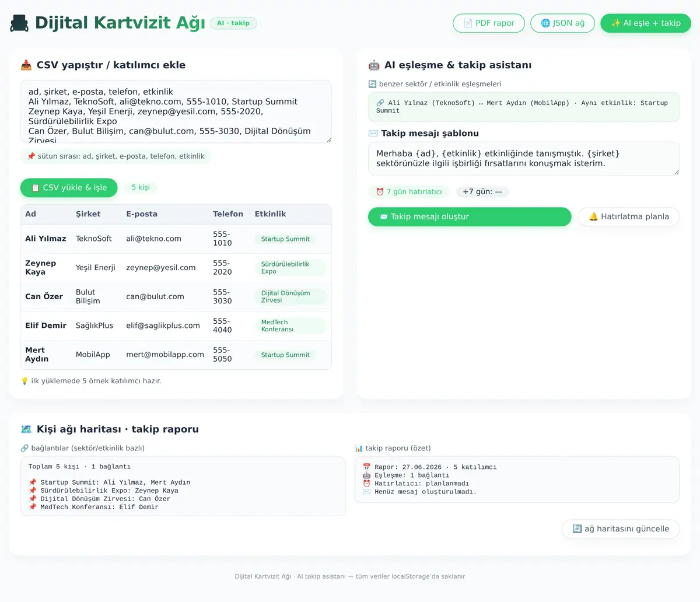Select the Ali Yılmaz name cell
700x602 pixels.
(45, 239)
